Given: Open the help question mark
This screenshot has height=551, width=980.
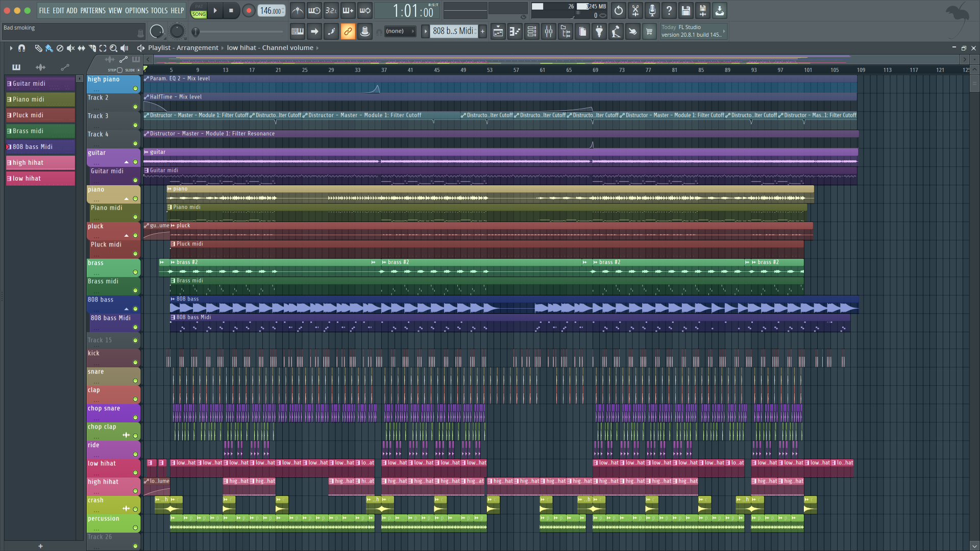Looking at the screenshot, I should (x=669, y=10).
